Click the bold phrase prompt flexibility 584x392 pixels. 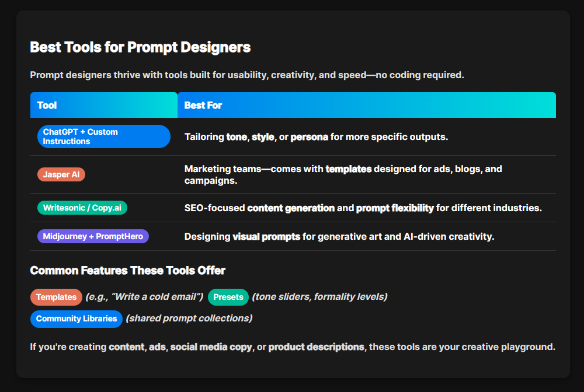395,208
